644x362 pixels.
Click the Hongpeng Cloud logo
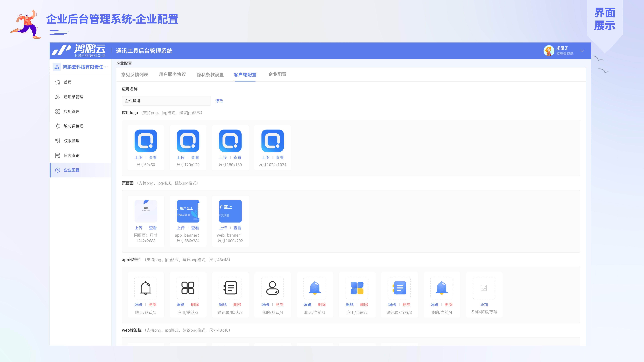78,51
